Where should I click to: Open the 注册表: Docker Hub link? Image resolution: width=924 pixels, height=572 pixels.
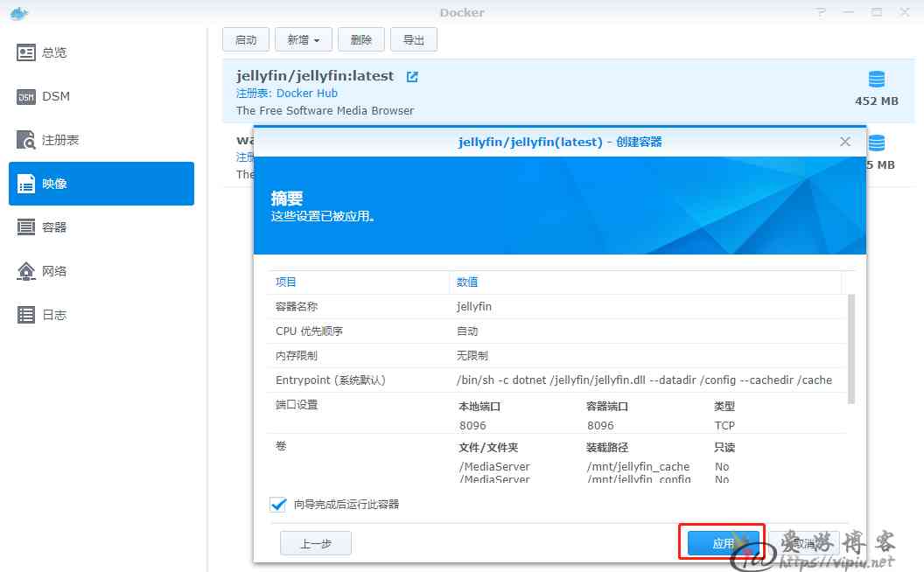287,93
